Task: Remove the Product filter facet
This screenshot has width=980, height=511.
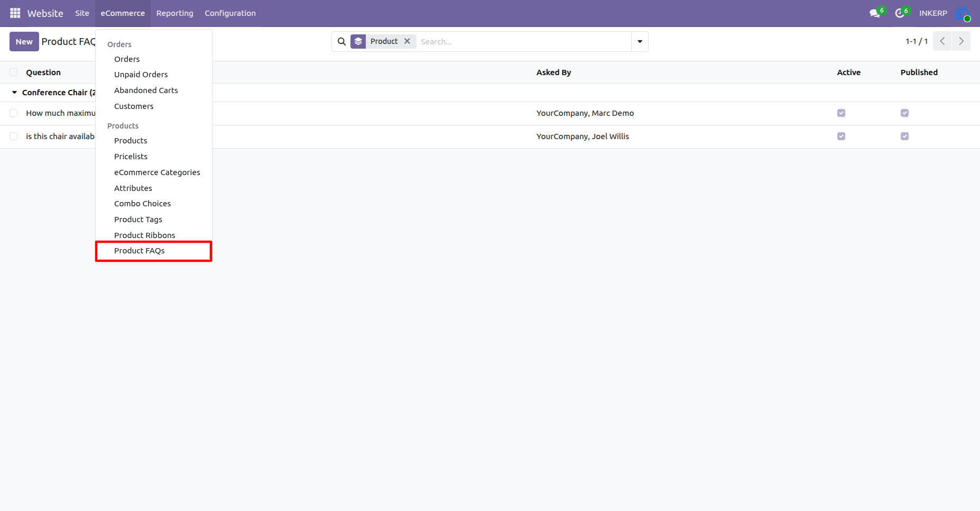Action: pos(407,41)
